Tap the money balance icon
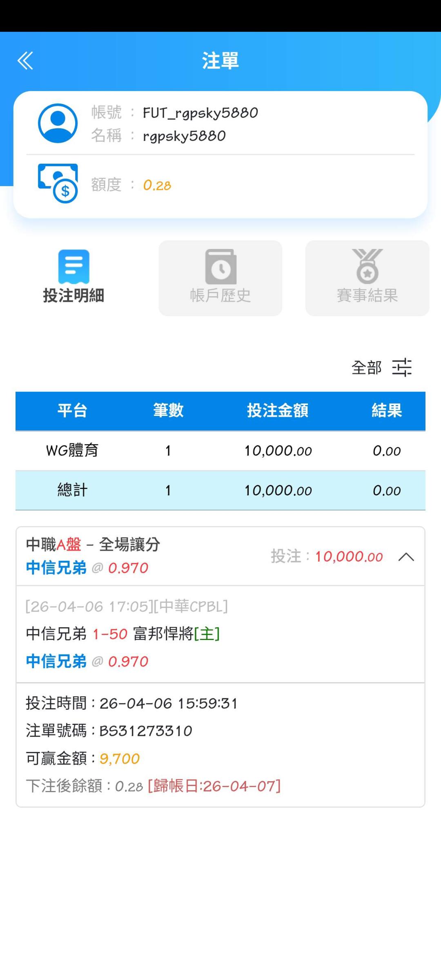 tap(58, 183)
